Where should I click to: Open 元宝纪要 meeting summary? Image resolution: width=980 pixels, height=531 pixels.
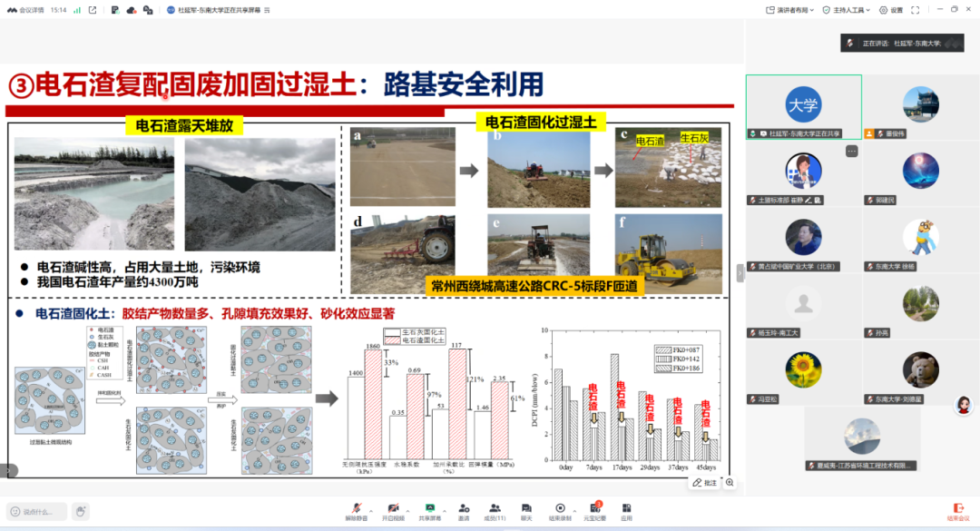[594, 512]
